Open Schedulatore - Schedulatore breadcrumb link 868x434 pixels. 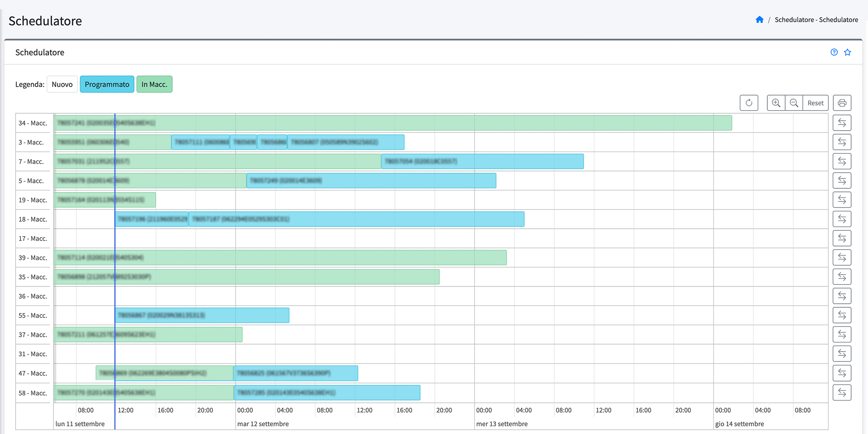816,20
